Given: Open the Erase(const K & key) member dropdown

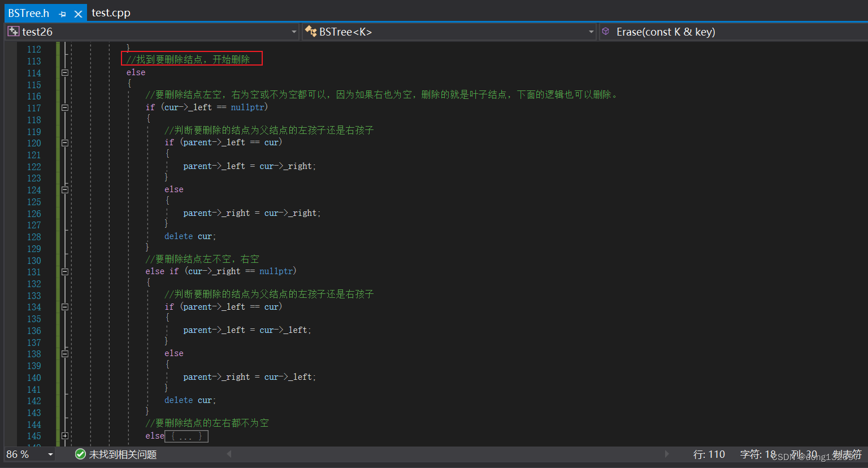Looking at the screenshot, I should coord(734,32).
